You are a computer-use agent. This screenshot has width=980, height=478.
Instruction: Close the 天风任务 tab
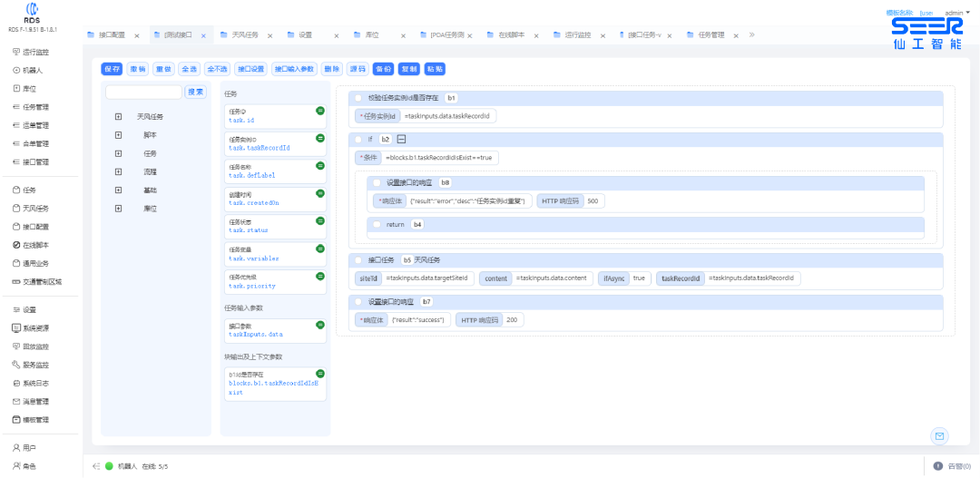click(271, 35)
